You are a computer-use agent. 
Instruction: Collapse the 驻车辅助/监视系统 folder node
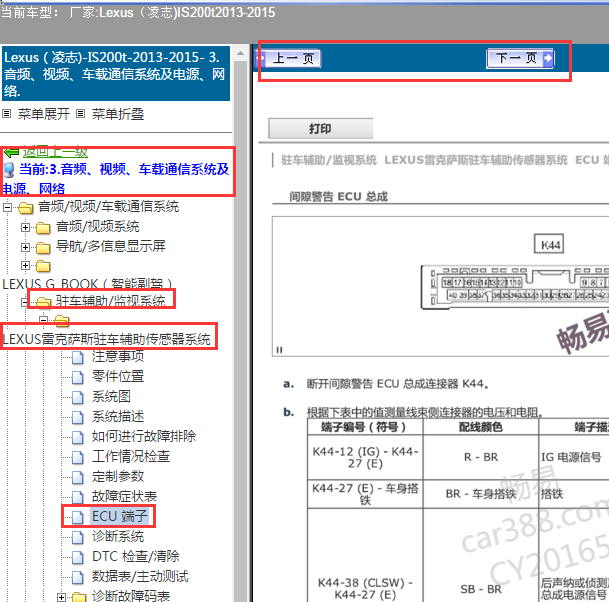[24, 302]
